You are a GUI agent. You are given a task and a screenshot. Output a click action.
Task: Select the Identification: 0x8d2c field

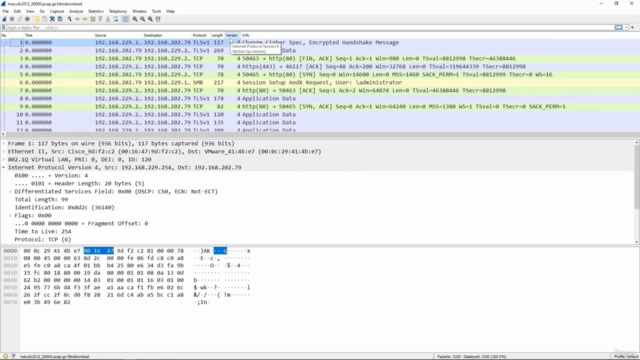pyautogui.click(x=64, y=207)
